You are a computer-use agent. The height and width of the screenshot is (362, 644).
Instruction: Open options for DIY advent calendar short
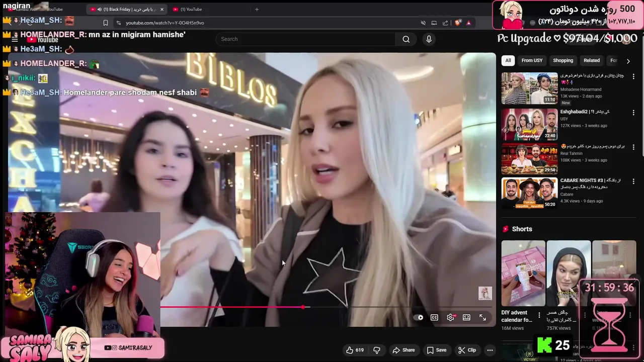coord(539,315)
